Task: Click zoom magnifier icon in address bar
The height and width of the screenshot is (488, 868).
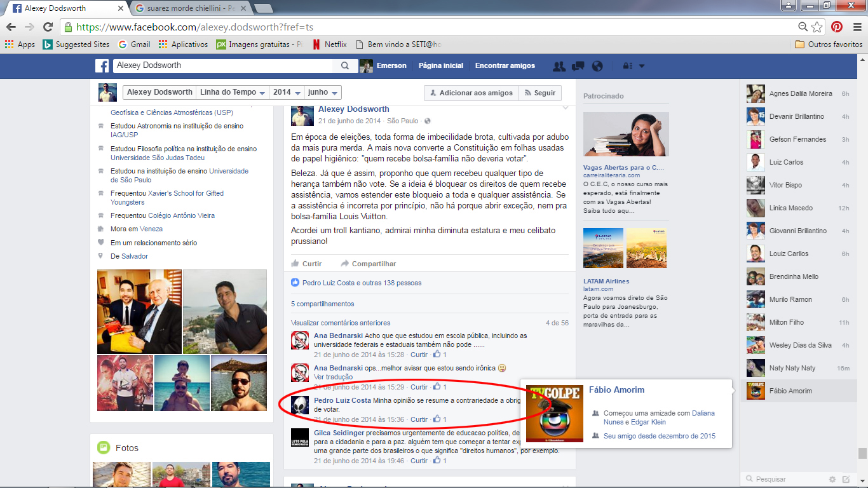Action: click(x=803, y=27)
